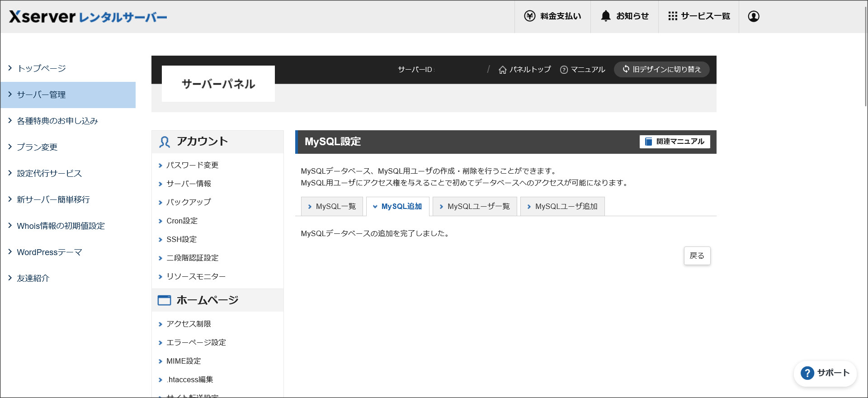This screenshot has width=868, height=398.
Task: Open サービス一覧 services menu
Action: [698, 16]
